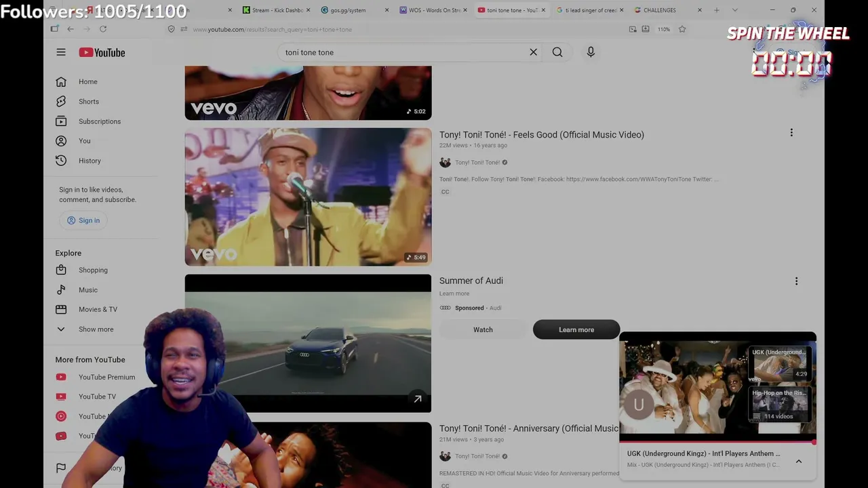Submit search with the magnifying glass icon
Viewport: 868px width, 488px height.
click(x=557, y=52)
